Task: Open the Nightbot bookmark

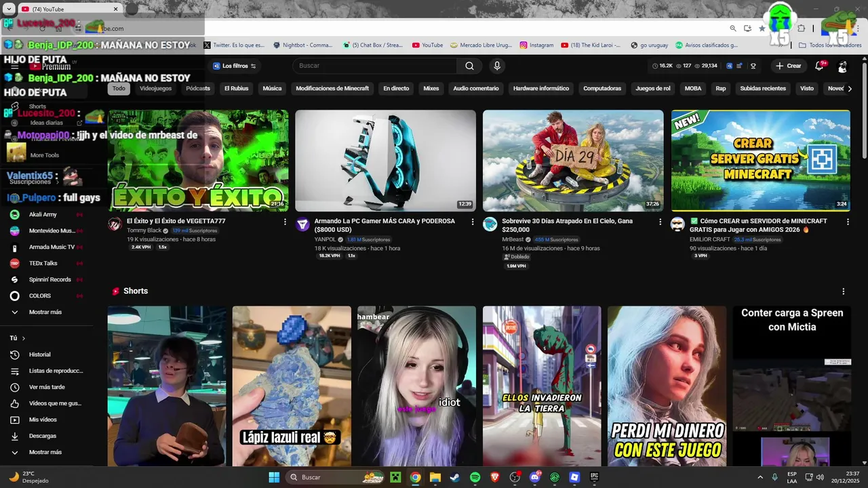Action: click(303, 45)
